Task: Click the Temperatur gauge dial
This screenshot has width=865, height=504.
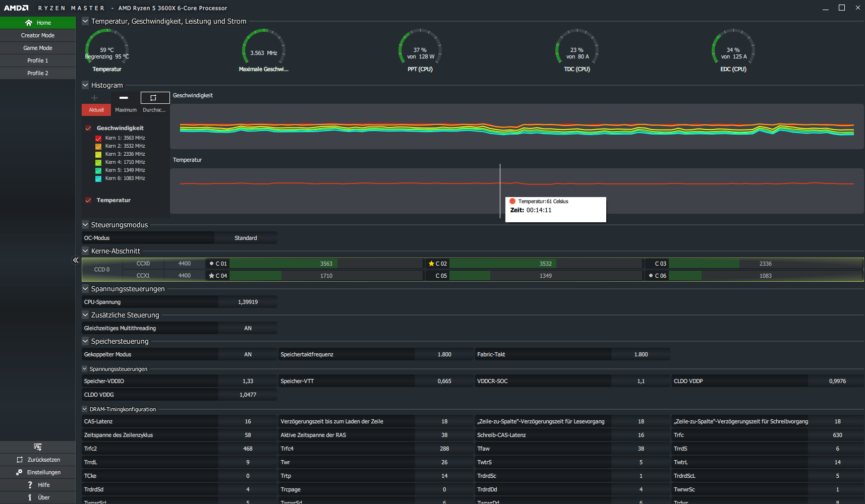Action: pos(107,46)
